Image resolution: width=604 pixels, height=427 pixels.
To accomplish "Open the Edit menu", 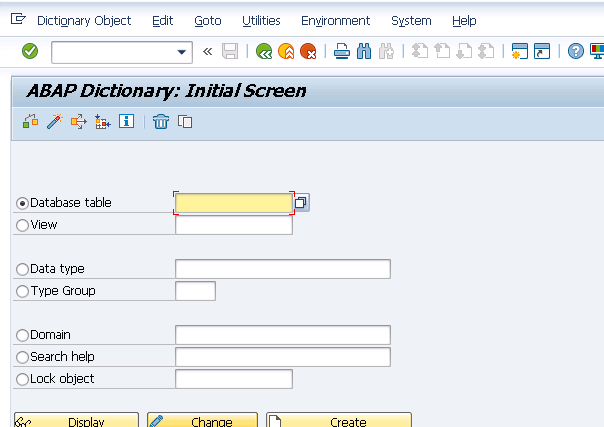I will click(163, 20).
